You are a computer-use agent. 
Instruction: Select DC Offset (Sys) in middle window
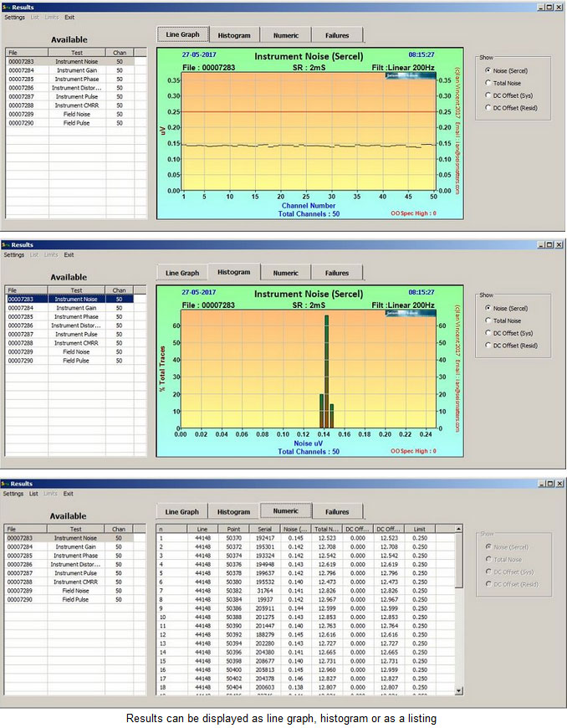[508, 333]
